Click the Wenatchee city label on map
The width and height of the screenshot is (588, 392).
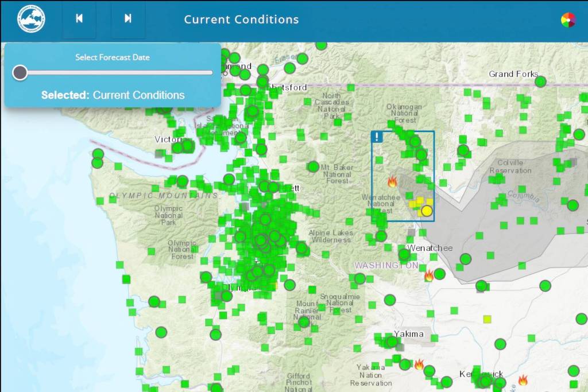point(430,248)
